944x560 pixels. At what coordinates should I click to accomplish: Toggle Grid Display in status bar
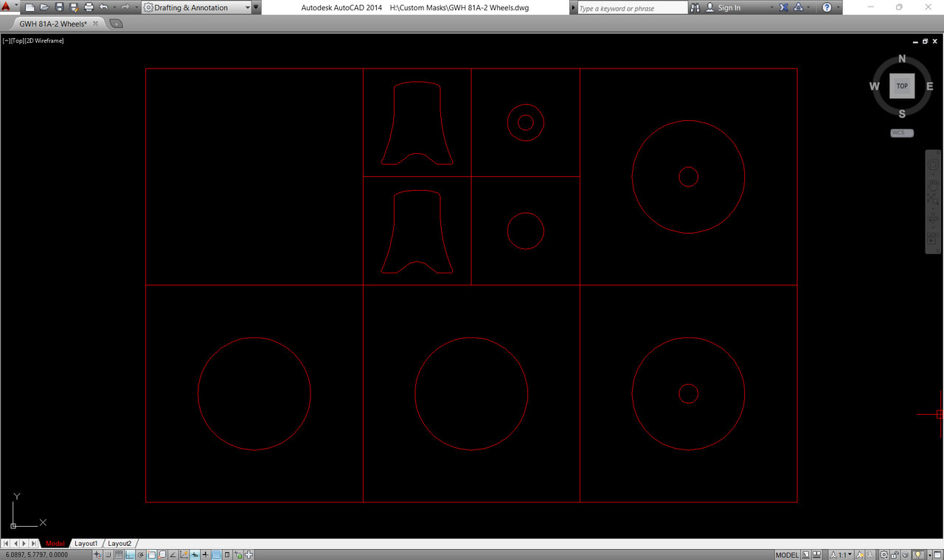point(119,555)
